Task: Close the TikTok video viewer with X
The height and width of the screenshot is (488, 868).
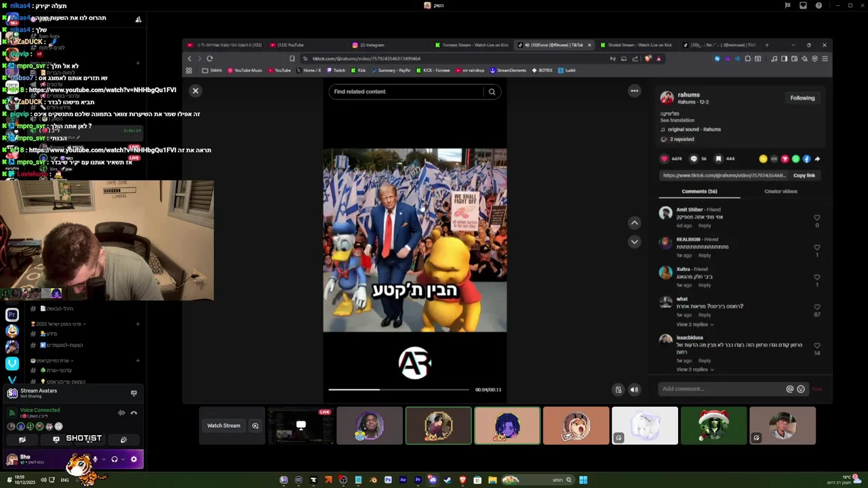Action: point(195,90)
